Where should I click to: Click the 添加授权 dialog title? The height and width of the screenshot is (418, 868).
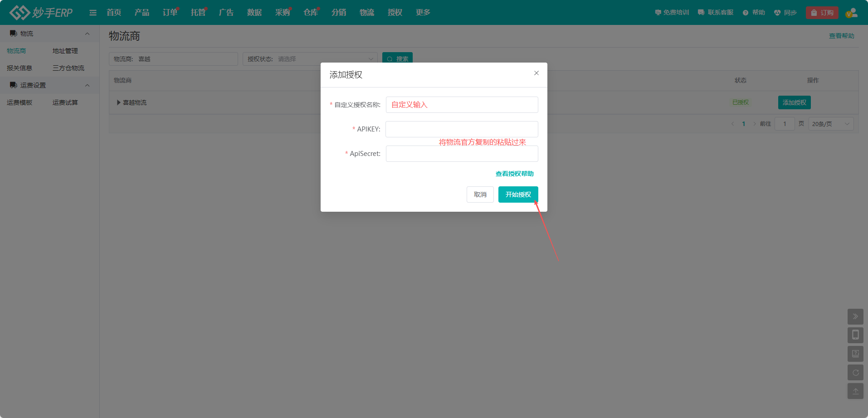(x=346, y=75)
